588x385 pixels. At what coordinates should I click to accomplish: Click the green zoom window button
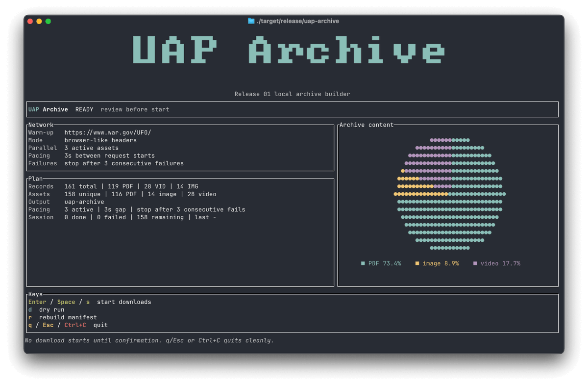(48, 21)
